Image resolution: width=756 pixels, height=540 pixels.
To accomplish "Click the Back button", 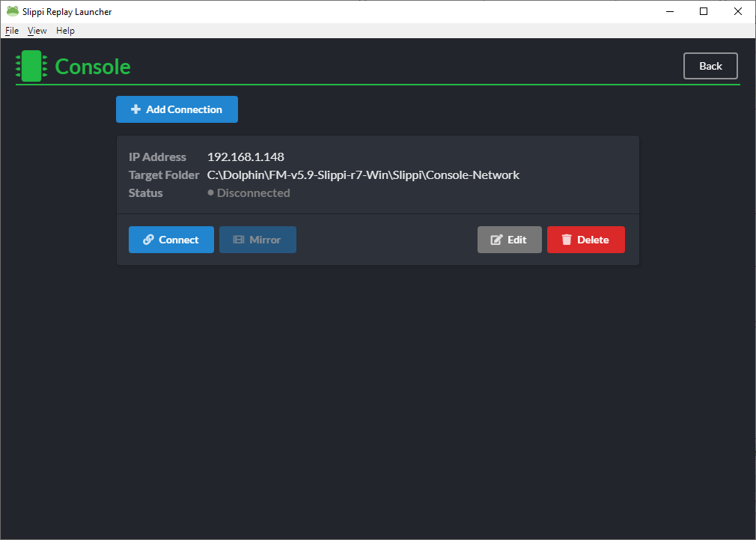I will (x=710, y=66).
